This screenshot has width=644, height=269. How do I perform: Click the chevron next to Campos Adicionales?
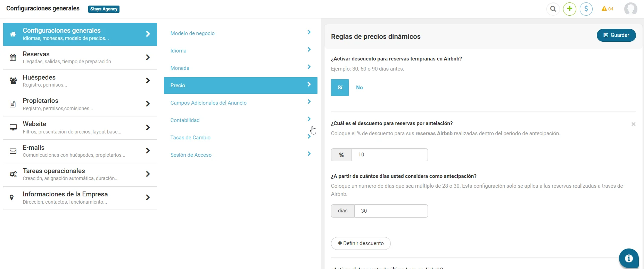coord(309,102)
